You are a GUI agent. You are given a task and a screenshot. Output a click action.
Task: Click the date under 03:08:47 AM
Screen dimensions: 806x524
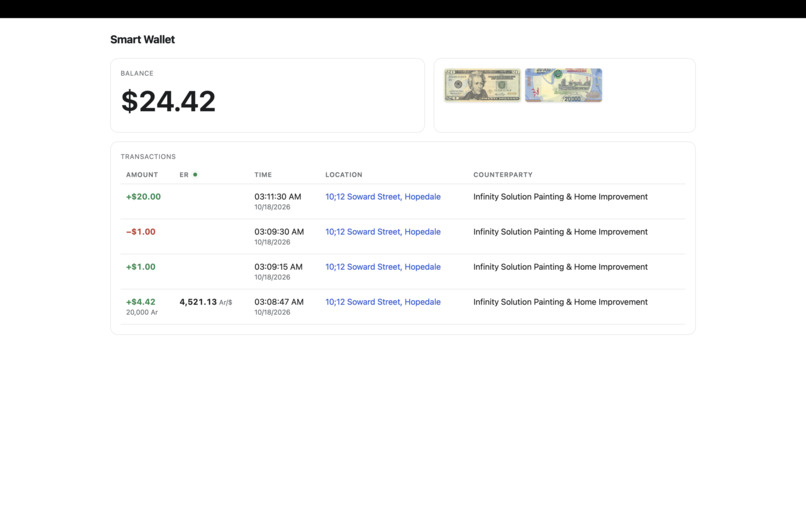272,312
